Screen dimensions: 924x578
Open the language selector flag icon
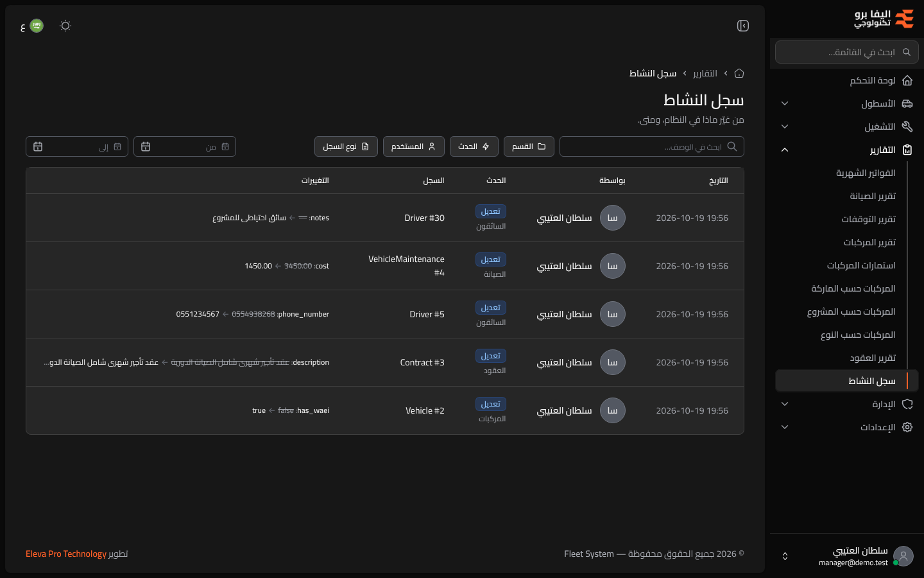pyautogui.click(x=37, y=26)
